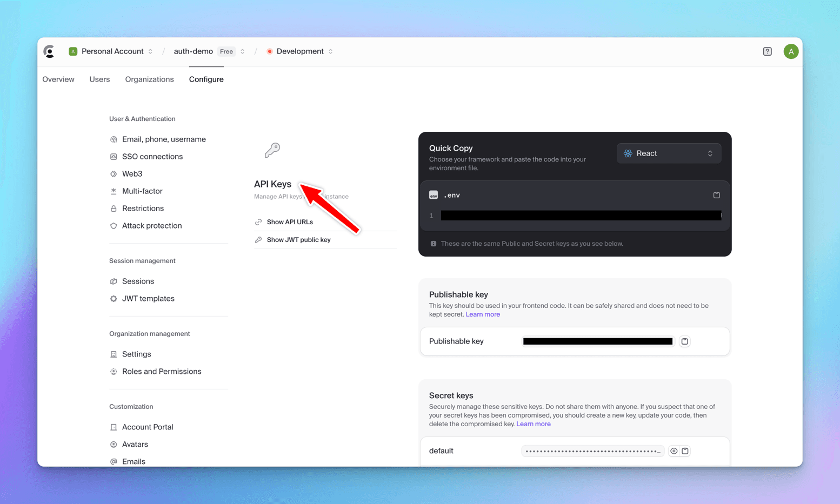Click the Free plan badge
Screen dimensions: 840x504
pos(226,52)
